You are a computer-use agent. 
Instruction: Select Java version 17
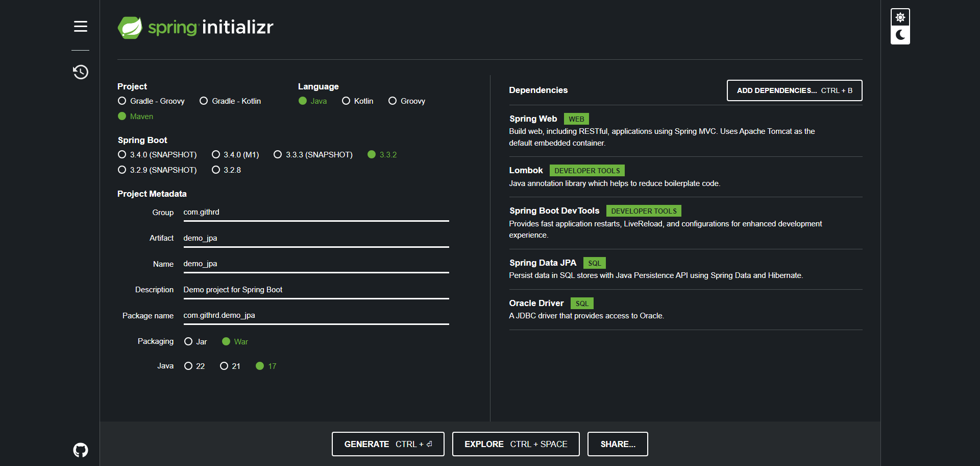[x=266, y=366]
